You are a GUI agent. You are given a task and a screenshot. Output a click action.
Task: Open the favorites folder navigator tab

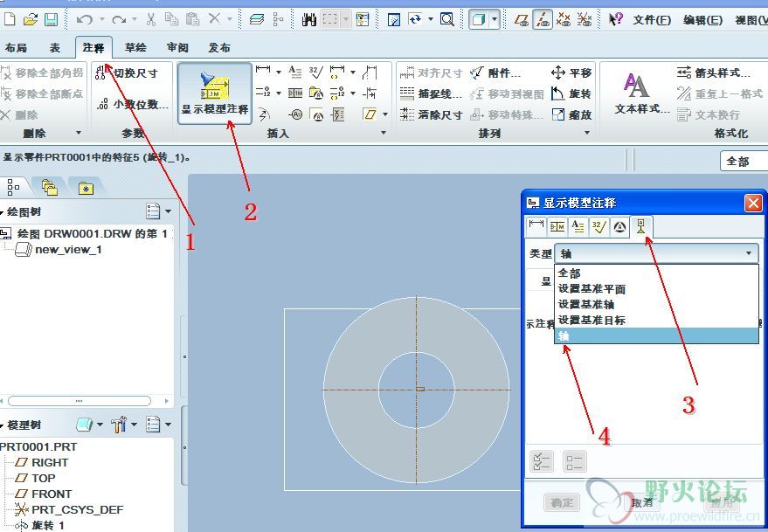(86, 188)
